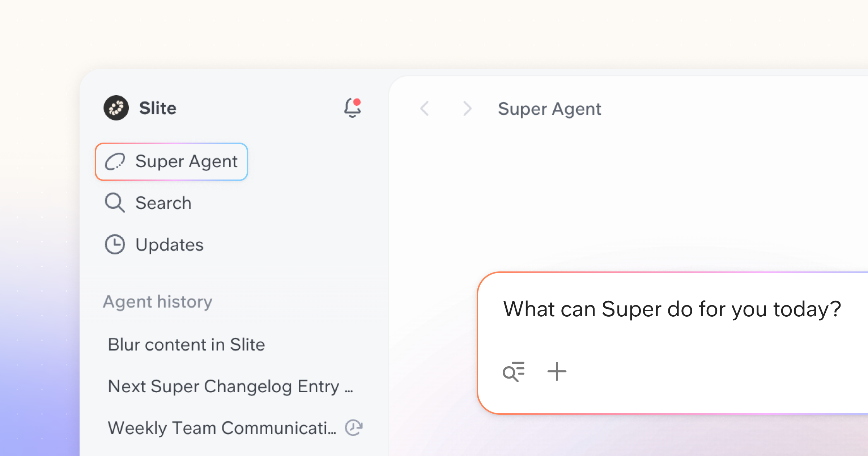Image resolution: width=868 pixels, height=456 pixels.
Task: Click the Slite workspace logo
Action: 116,108
